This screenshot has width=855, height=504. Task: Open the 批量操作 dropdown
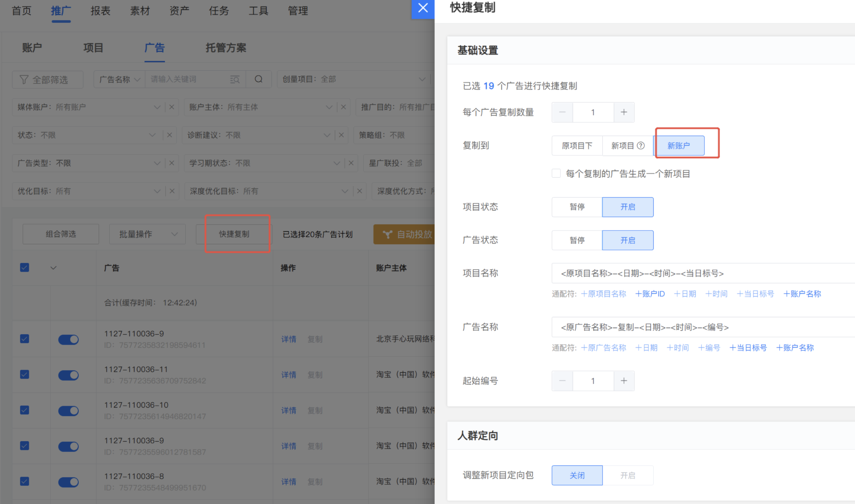[x=147, y=234]
